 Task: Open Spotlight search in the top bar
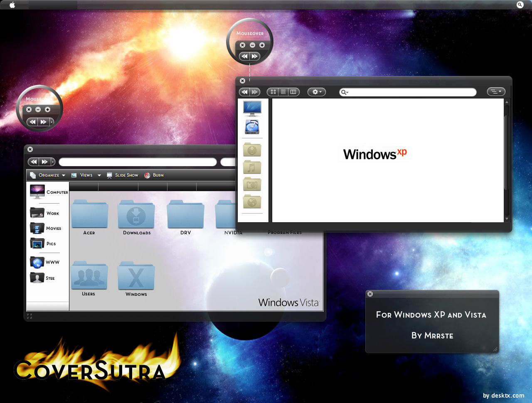tap(520, 5)
